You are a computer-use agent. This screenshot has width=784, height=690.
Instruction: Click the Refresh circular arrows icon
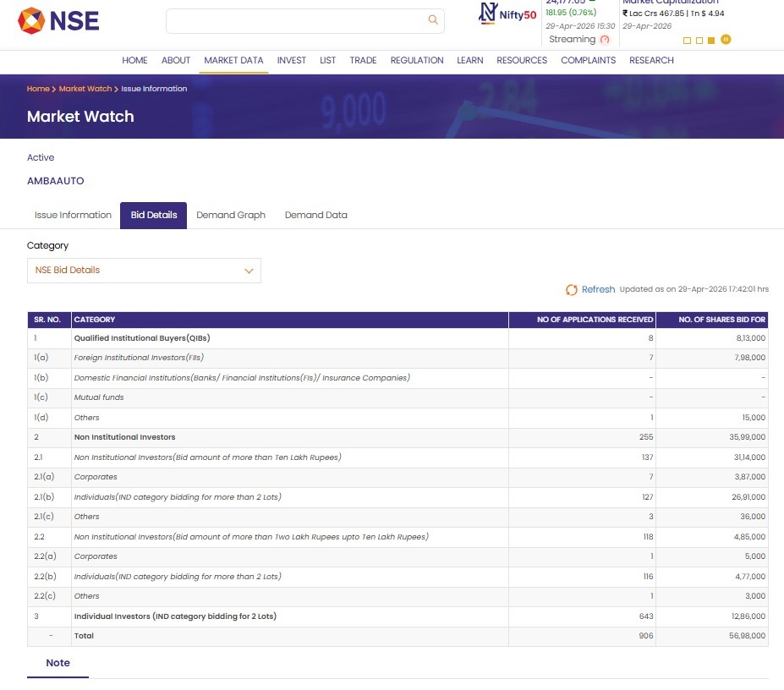572,289
